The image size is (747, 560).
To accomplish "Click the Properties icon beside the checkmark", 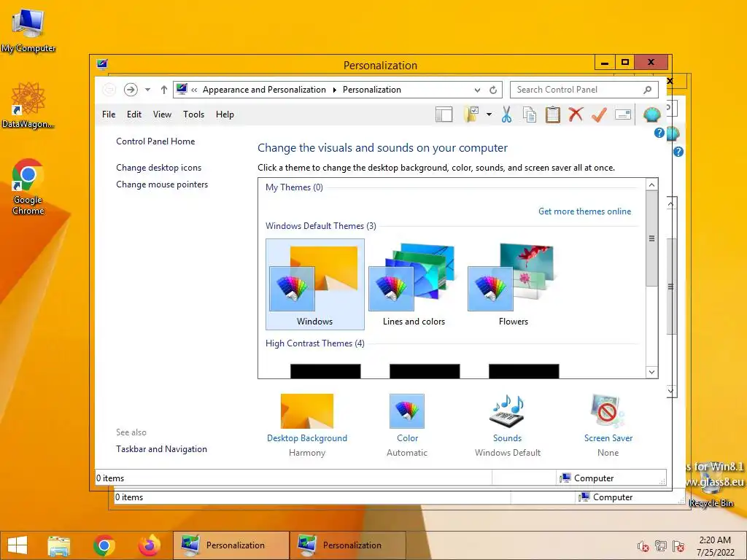I will (623, 114).
